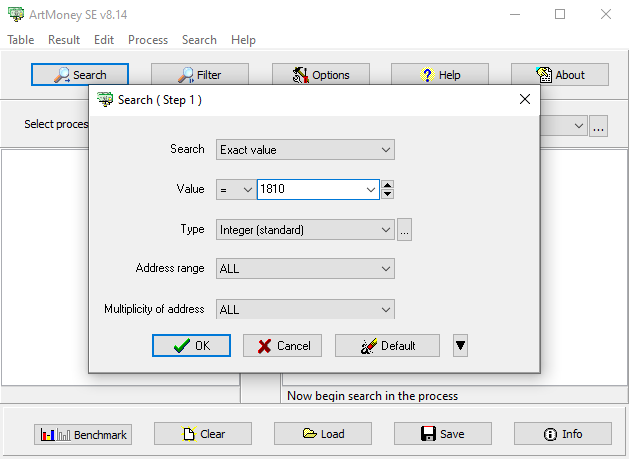
Task: Increase value with the up spinner arrow
Action: [x=387, y=185]
